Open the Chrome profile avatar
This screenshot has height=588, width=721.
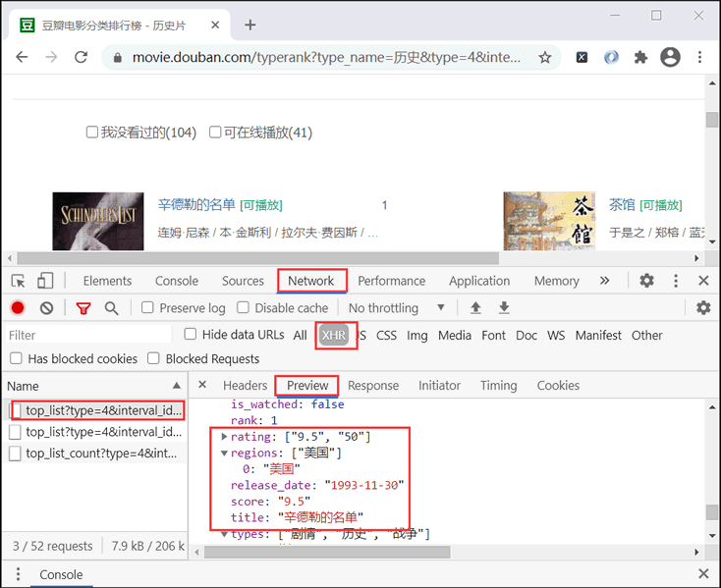670,57
